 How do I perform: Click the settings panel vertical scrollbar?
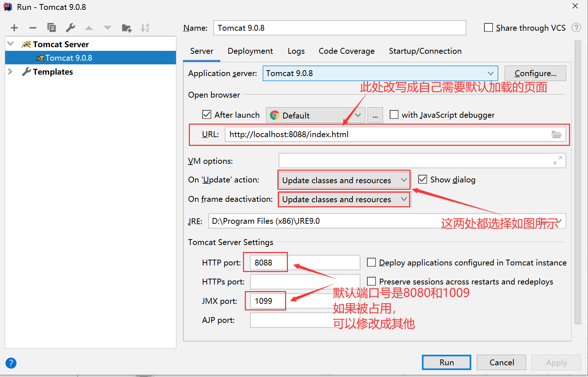coord(578,182)
